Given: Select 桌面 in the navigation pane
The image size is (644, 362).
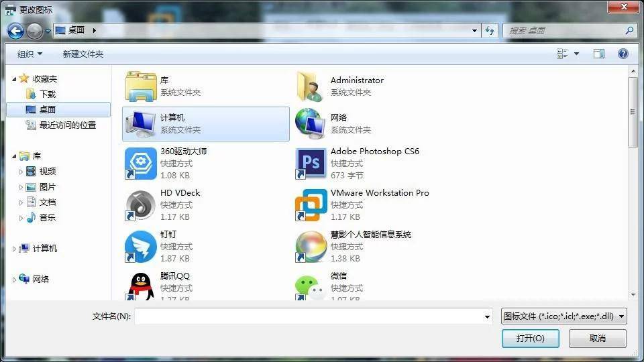Looking at the screenshot, I should click(x=59, y=109).
